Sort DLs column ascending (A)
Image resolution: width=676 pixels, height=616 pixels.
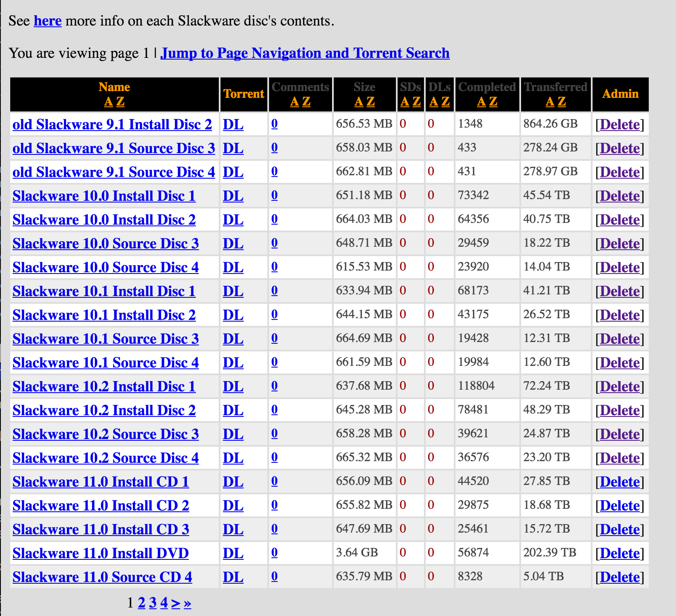pyautogui.click(x=434, y=102)
